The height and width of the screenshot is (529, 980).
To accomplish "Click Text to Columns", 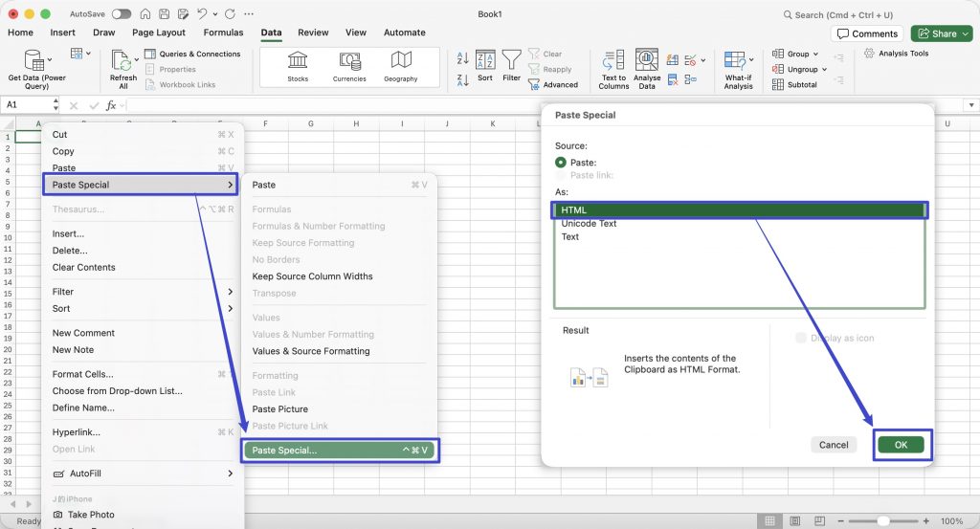I will (x=613, y=69).
